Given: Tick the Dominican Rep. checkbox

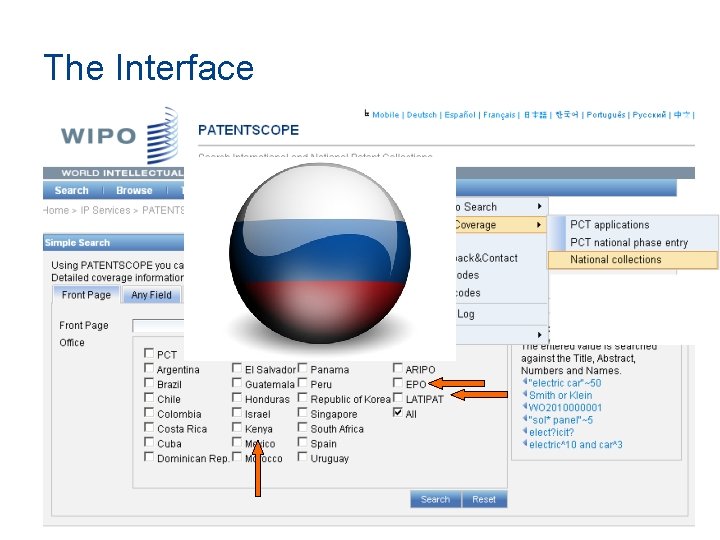Looking at the screenshot, I should [149, 457].
